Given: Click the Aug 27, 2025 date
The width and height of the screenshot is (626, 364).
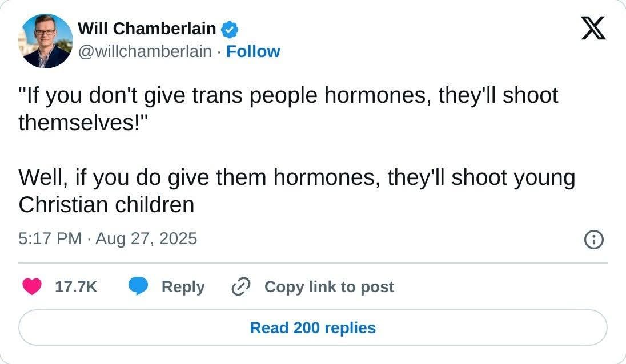Looking at the screenshot, I should coord(146,239).
